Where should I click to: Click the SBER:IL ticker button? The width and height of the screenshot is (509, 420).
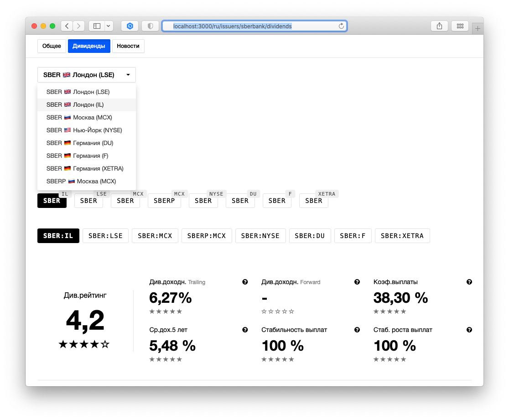click(58, 236)
